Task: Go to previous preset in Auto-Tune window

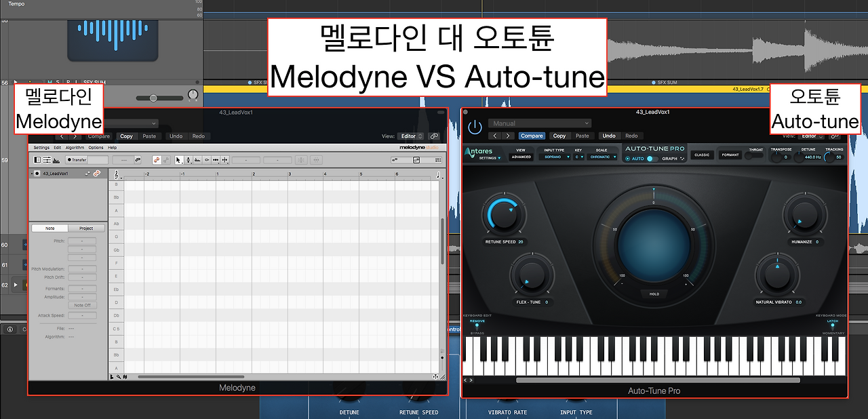Action: pos(496,136)
